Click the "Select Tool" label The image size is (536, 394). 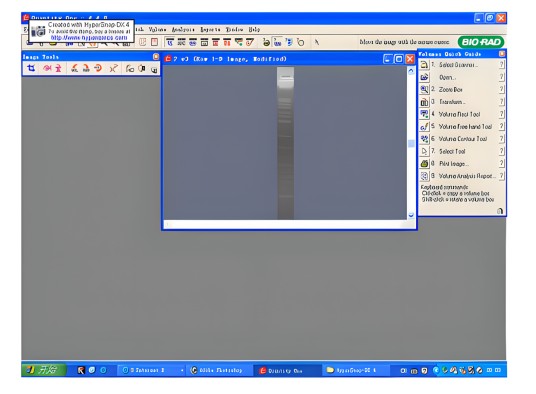[452, 151]
